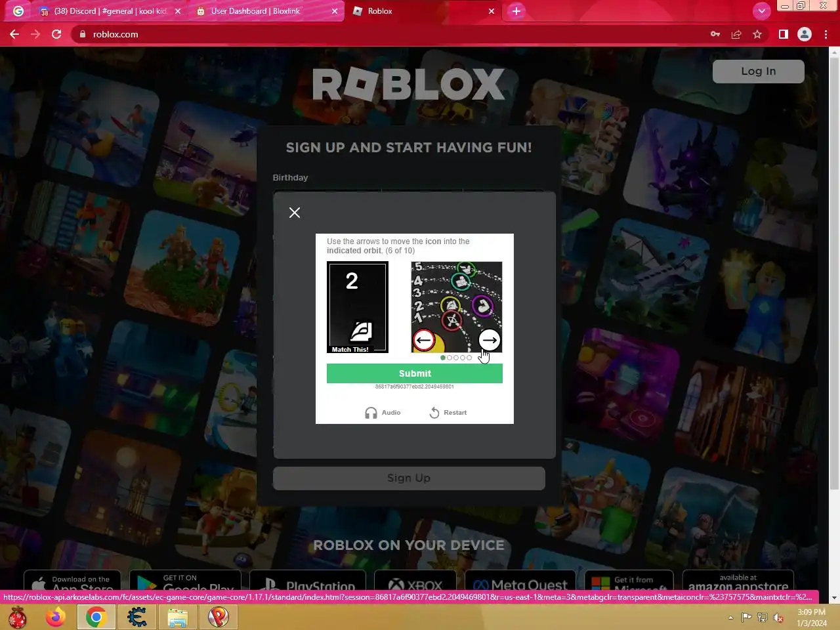Screen dimensions: 840x630
Task: Bookmark this page with the star
Action: (757, 34)
